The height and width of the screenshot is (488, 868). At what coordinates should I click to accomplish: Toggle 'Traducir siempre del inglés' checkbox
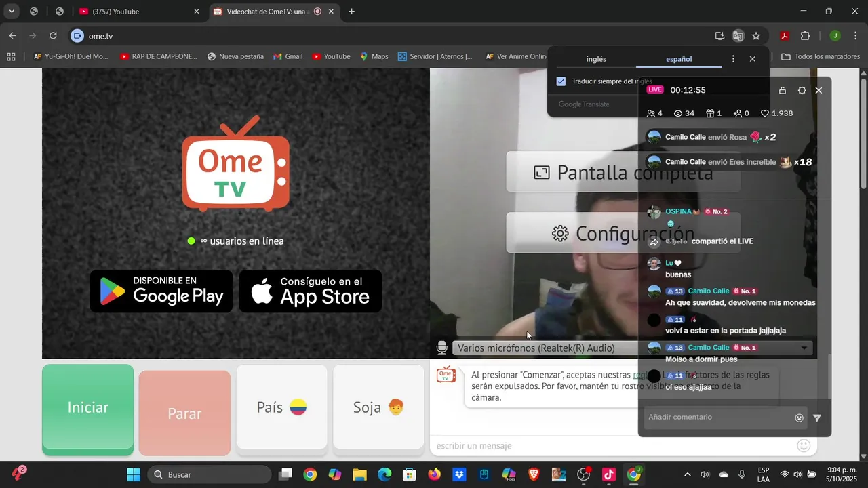pos(561,81)
